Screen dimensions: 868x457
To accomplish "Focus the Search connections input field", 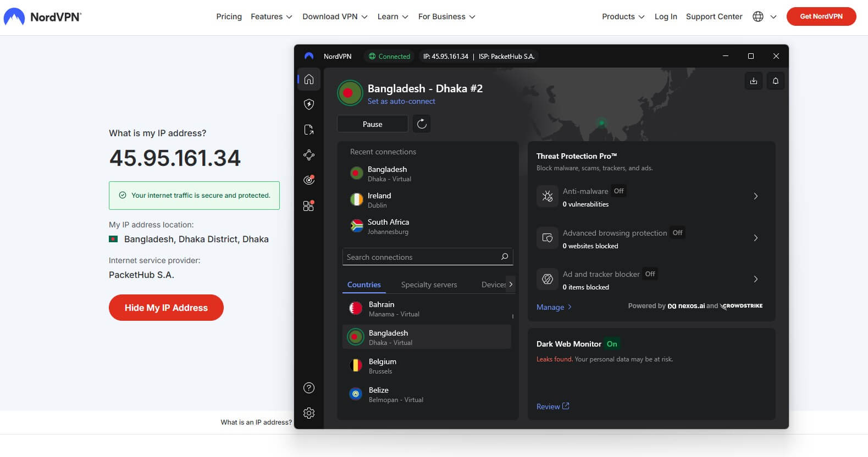I will (428, 257).
